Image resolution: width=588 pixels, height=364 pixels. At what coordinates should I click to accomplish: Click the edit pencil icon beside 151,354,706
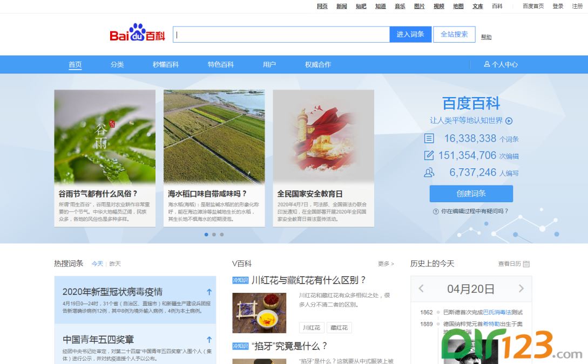tap(429, 155)
